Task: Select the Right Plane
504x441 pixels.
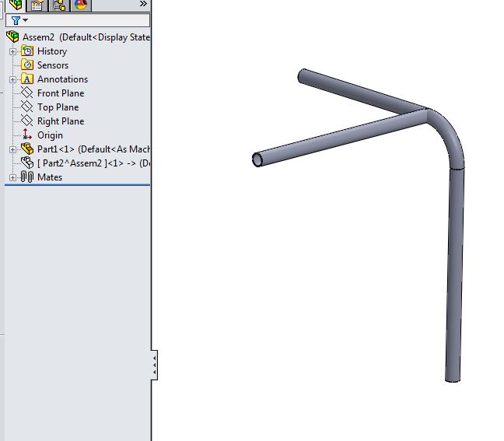Action: pyautogui.click(x=60, y=121)
